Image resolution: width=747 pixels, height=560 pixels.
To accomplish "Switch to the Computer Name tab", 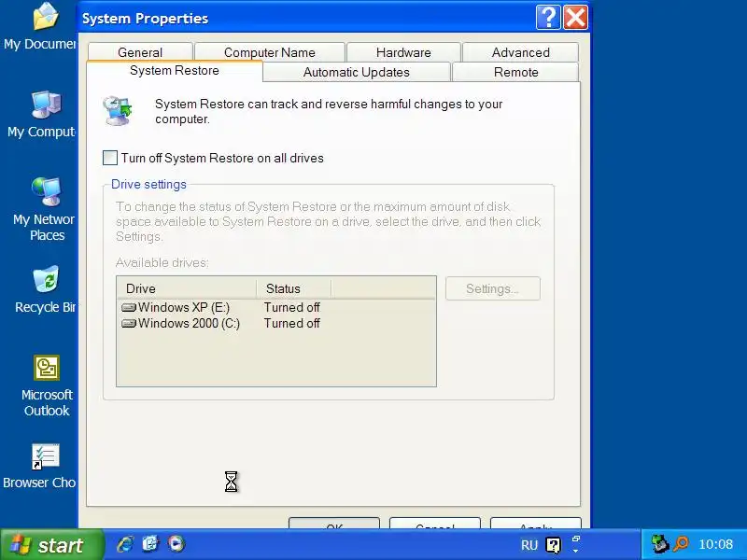I will tap(270, 52).
